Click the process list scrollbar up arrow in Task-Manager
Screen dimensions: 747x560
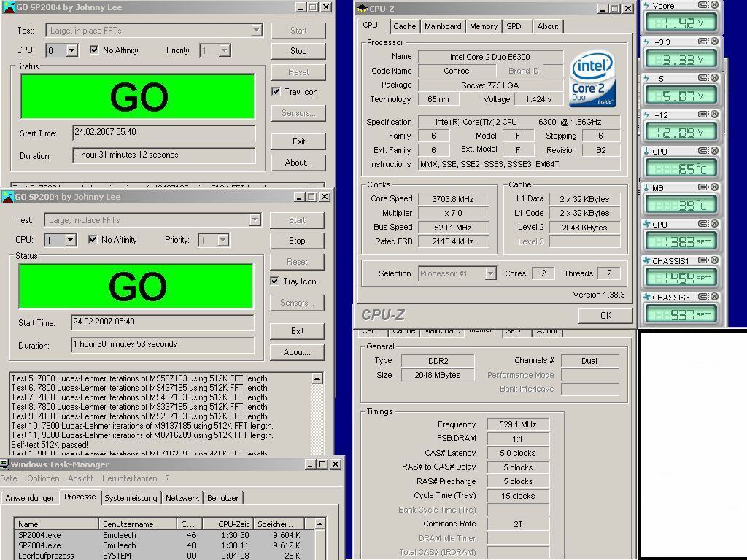click(320, 524)
